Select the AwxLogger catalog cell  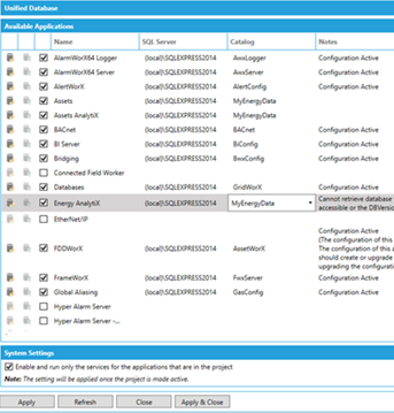tap(249, 58)
